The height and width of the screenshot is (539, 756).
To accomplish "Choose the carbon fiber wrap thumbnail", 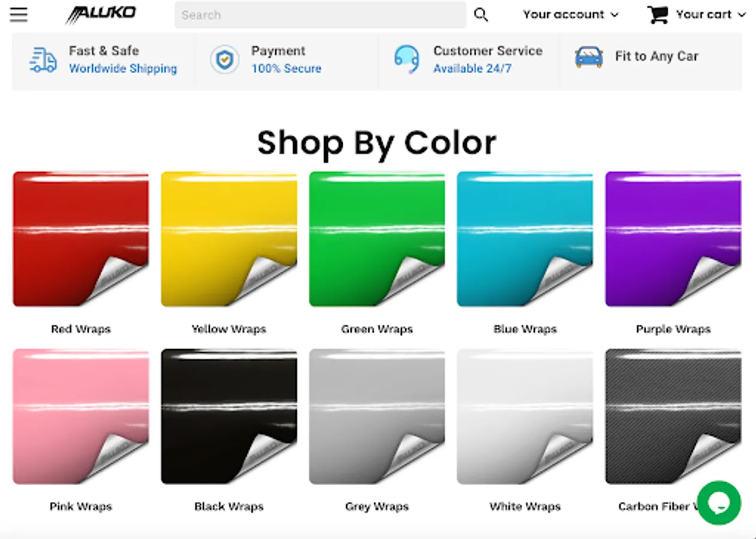I will pyautogui.click(x=673, y=416).
